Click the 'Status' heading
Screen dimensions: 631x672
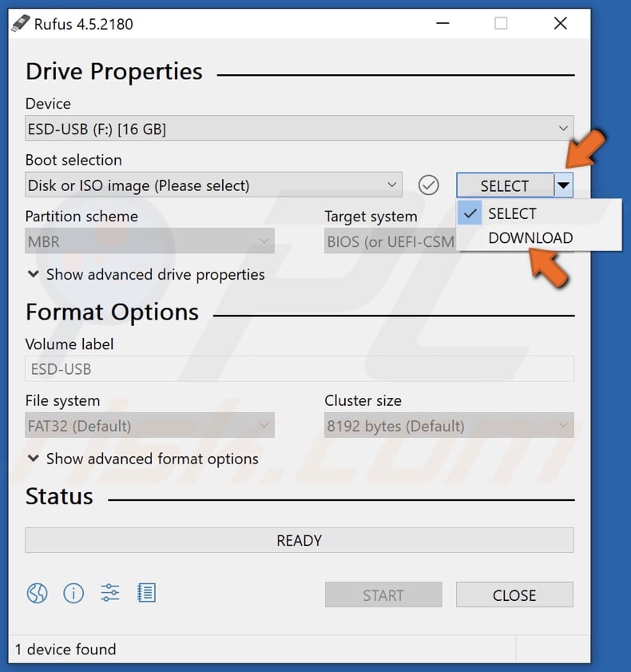tap(60, 496)
